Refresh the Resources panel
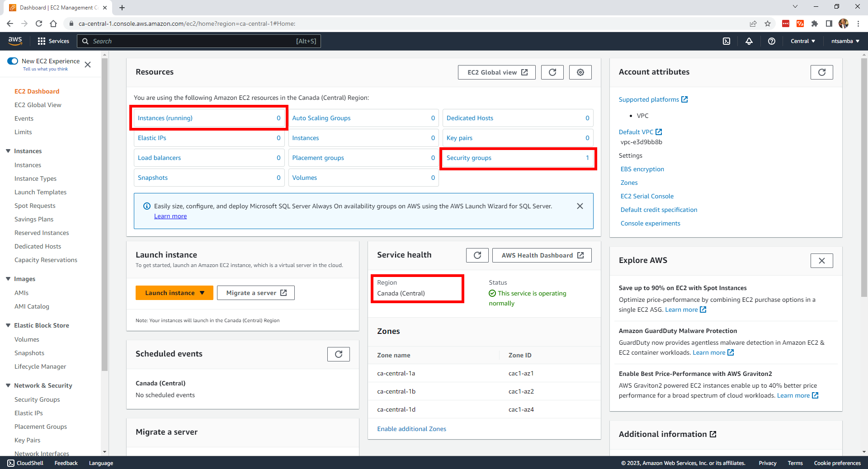Screen dimensions: 868x469 552,72
